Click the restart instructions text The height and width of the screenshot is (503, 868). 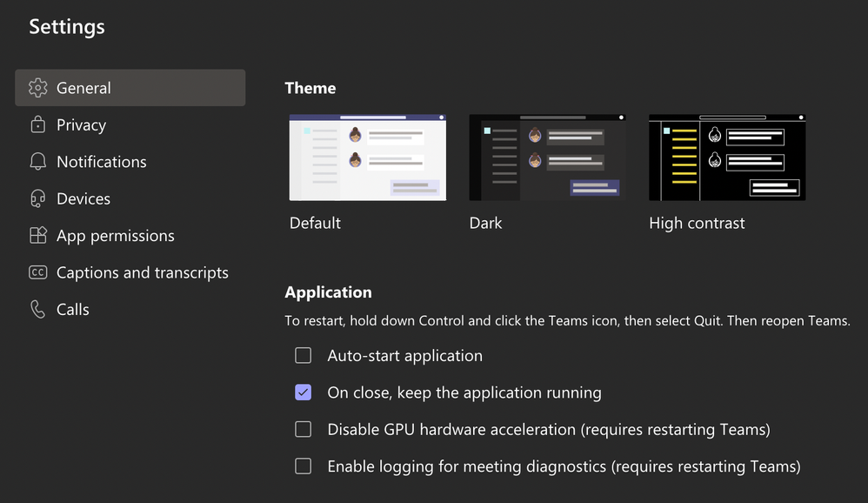(x=567, y=321)
